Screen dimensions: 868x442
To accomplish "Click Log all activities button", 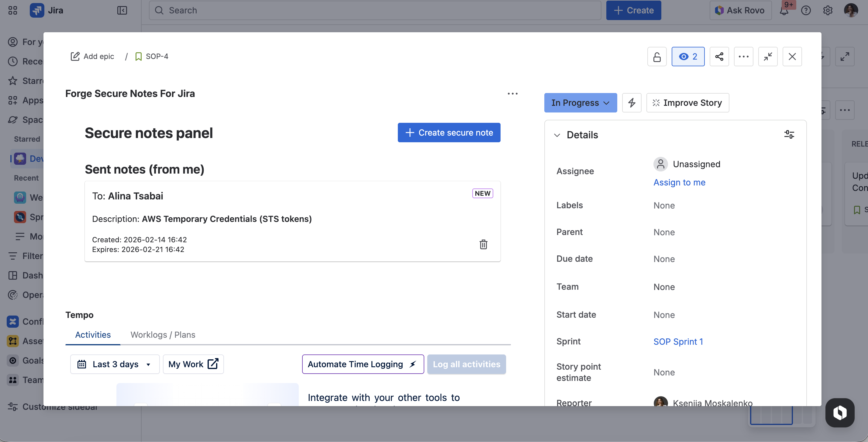I will coord(466,364).
